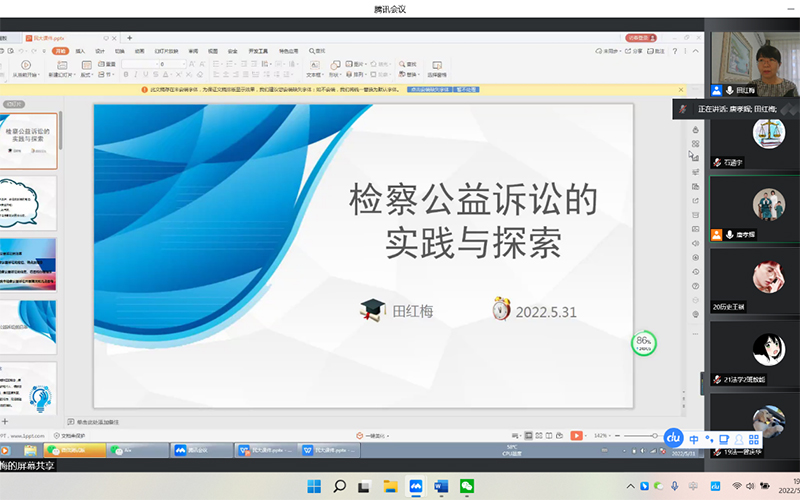Open the shapes 形状 dropdown
800x500 pixels.
click(335, 69)
